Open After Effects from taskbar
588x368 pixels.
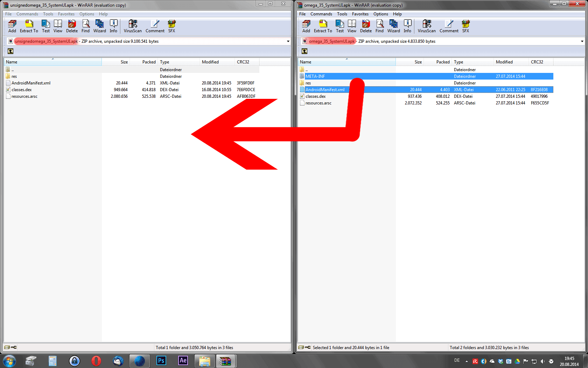click(183, 361)
